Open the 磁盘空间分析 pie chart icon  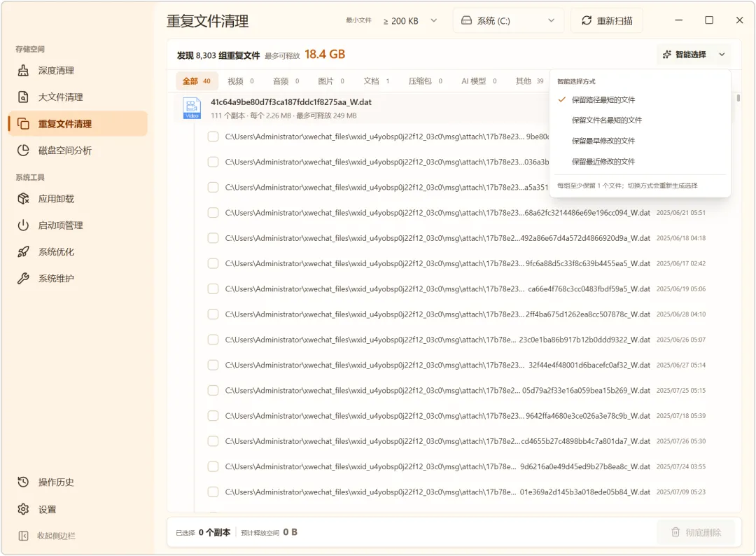(x=23, y=150)
